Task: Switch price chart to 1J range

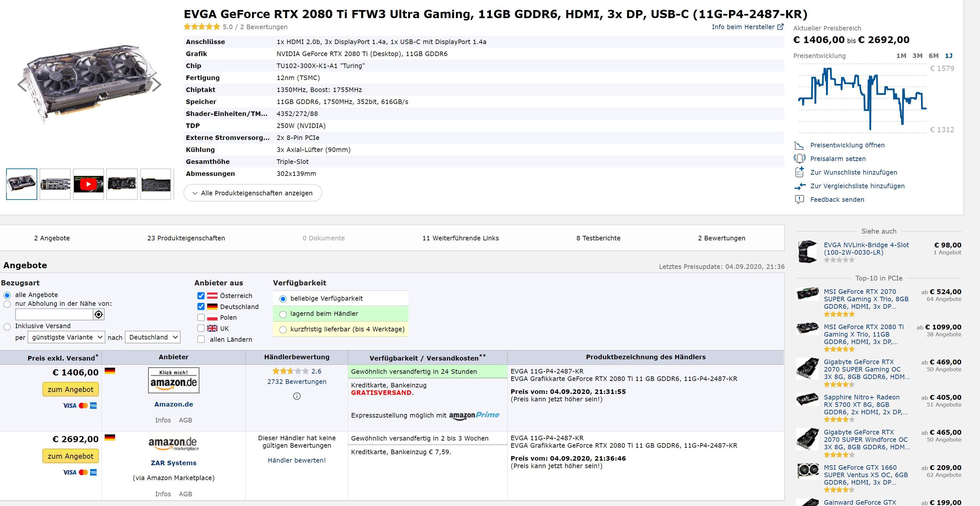Action: pos(949,56)
